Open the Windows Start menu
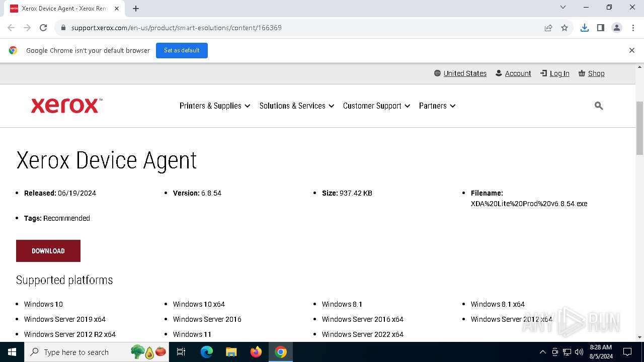 [x=12, y=352]
